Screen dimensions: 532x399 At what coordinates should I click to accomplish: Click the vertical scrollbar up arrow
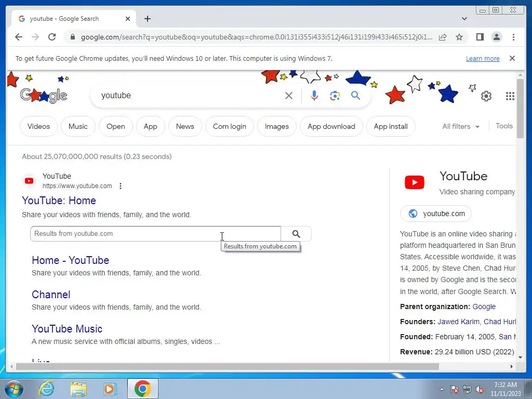click(x=521, y=75)
